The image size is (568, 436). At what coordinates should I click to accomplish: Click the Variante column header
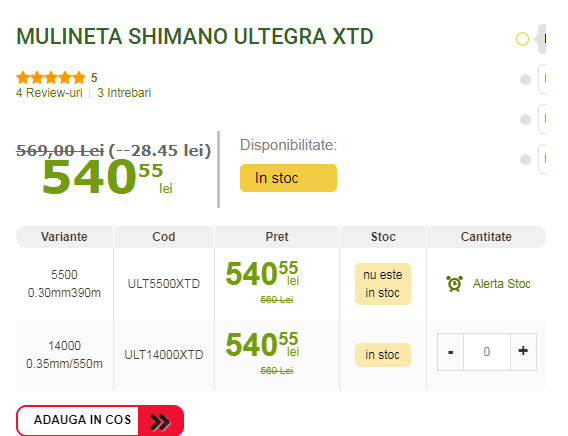pos(64,237)
